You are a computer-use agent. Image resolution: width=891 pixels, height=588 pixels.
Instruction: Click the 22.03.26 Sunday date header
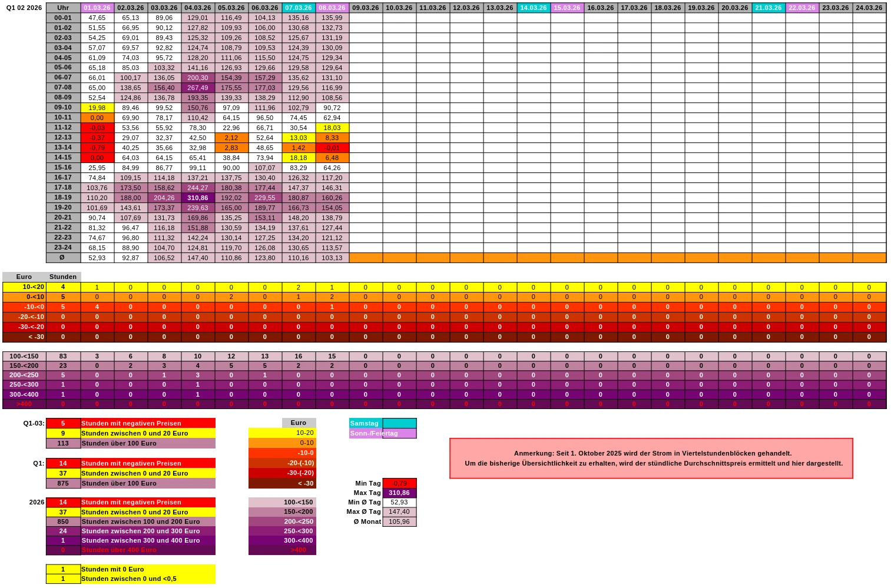tap(801, 8)
